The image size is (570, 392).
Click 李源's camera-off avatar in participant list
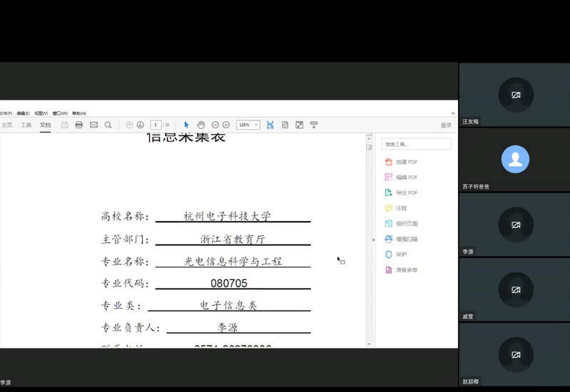point(516,225)
